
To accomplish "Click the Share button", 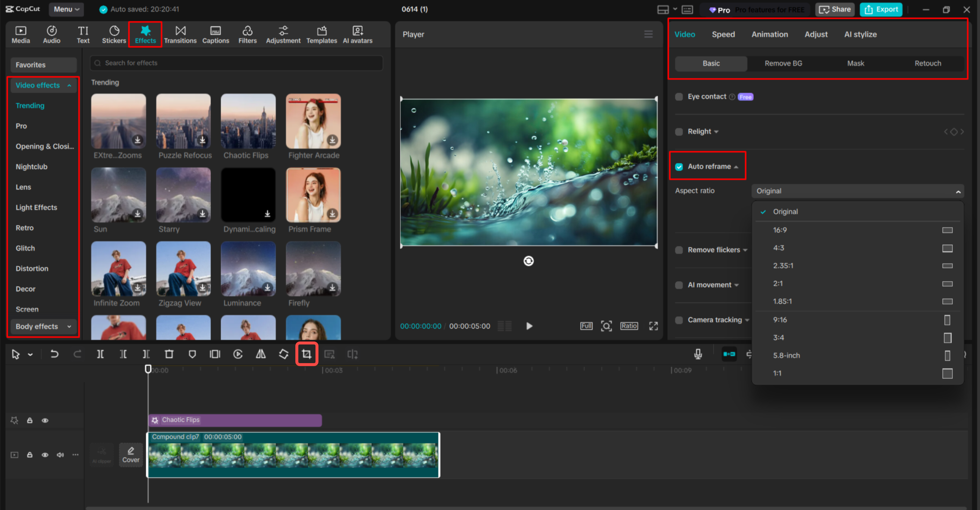I will (835, 9).
